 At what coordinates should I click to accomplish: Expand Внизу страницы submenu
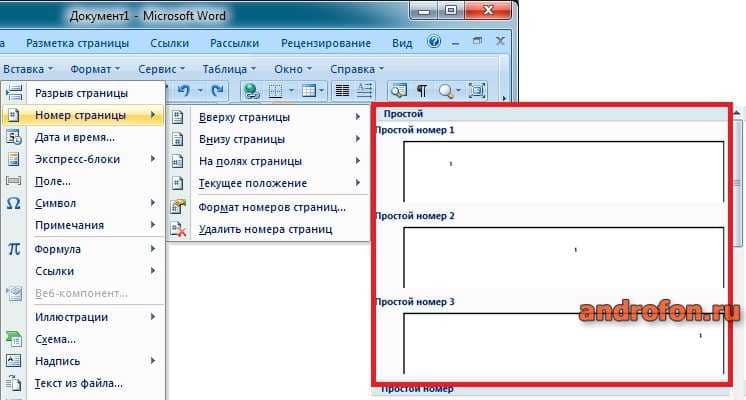tap(269, 139)
